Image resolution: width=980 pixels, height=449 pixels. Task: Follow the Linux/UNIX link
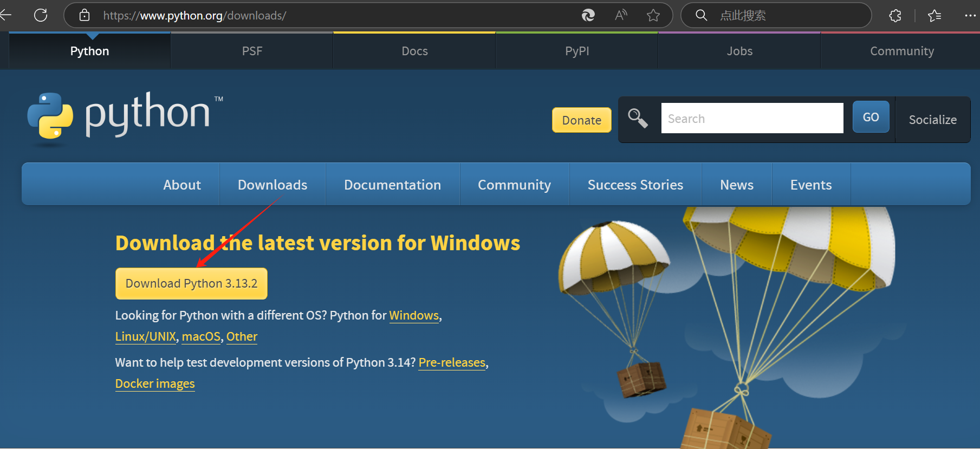click(x=146, y=336)
